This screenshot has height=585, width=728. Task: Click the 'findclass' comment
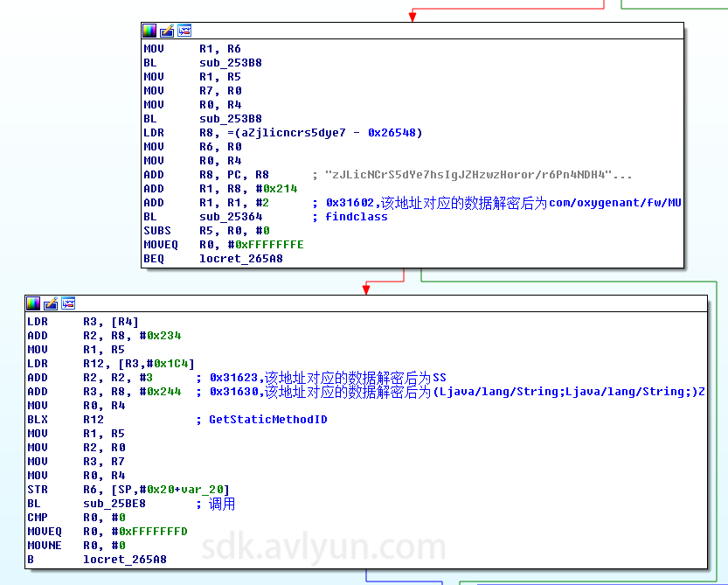[x=356, y=217]
